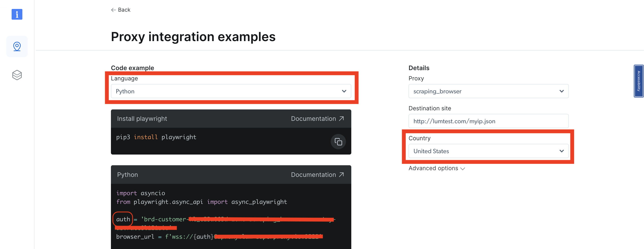The image size is (644, 249).
Task: Copy the pip3 install command via the copy icon
Action: click(338, 141)
